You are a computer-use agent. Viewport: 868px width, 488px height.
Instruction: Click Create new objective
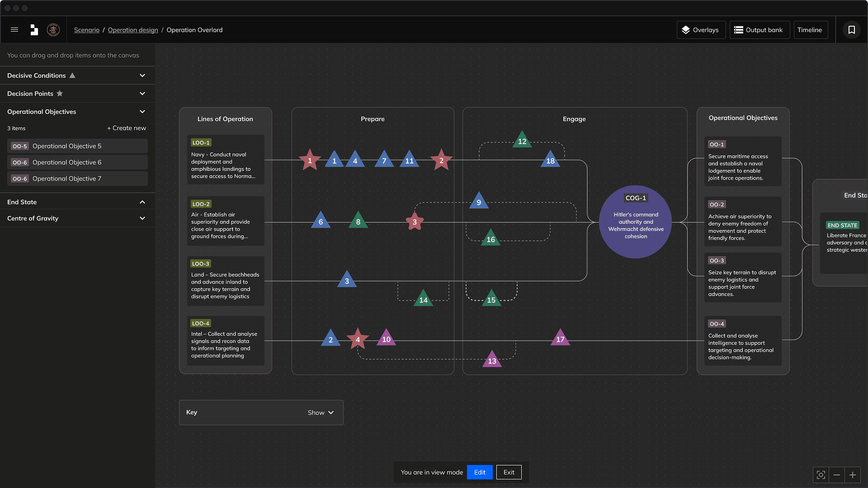[127, 128]
